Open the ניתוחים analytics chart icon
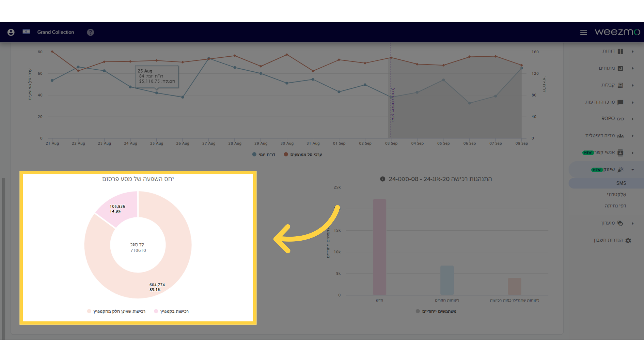This screenshot has height=362, width=644. [621, 68]
